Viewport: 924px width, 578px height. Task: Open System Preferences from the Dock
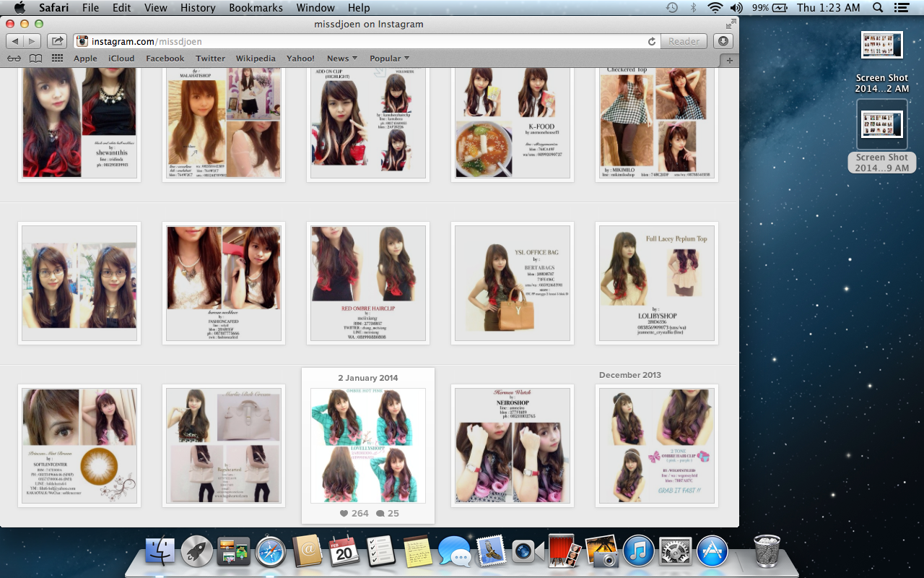676,551
